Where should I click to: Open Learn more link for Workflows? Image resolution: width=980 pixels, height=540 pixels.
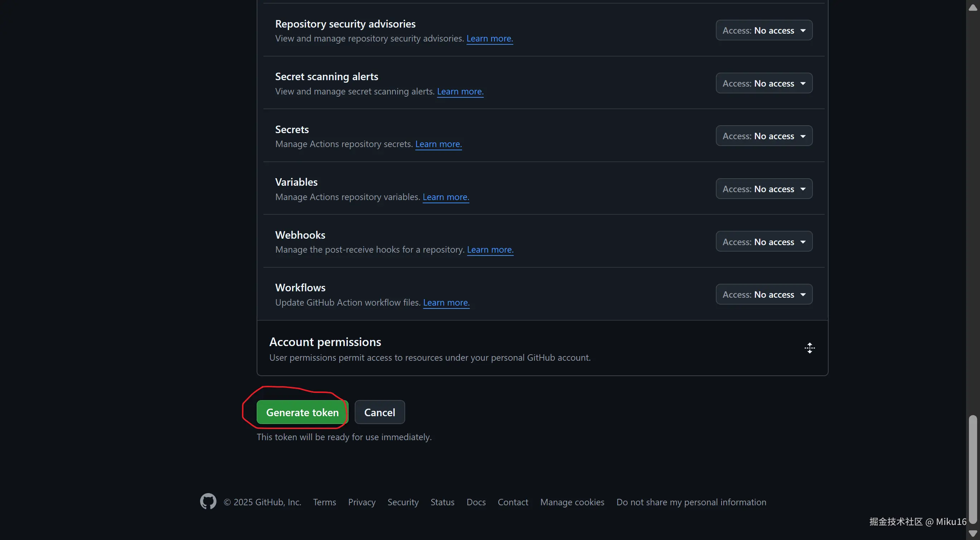click(x=446, y=302)
